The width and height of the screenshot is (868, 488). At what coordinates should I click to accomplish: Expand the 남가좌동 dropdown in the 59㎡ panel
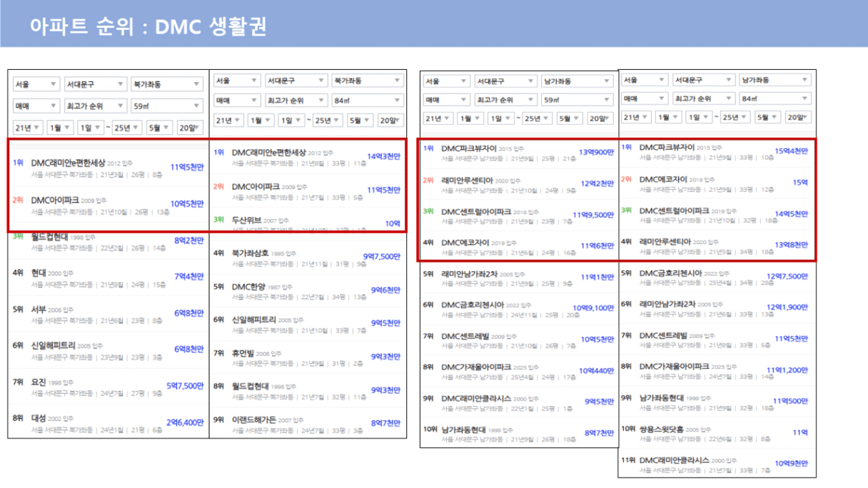(x=577, y=81)
